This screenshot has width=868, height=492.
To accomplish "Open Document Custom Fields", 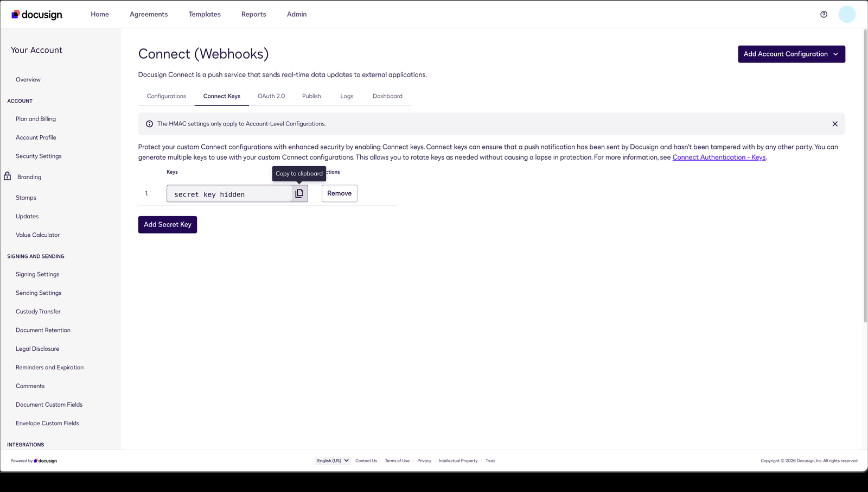I will tap(49, 405).
